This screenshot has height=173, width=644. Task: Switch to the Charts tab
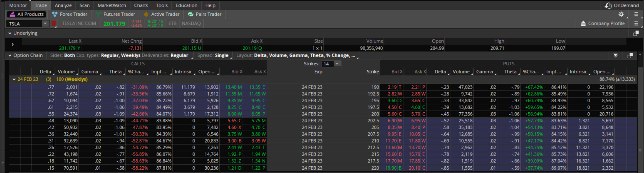coord(141,5)
